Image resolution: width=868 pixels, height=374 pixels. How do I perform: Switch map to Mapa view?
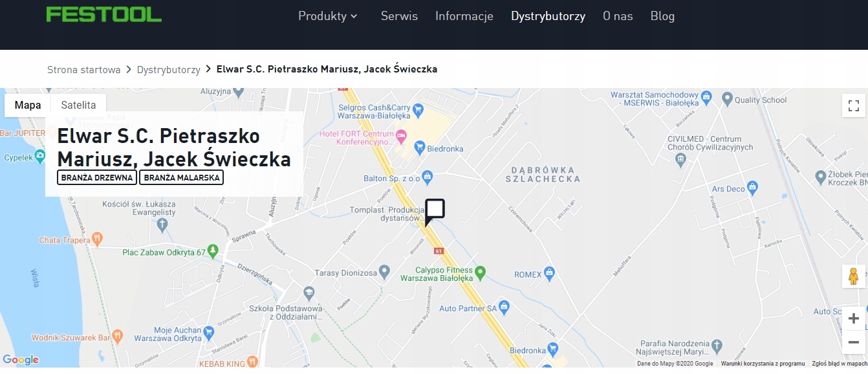tap(28, 105)
